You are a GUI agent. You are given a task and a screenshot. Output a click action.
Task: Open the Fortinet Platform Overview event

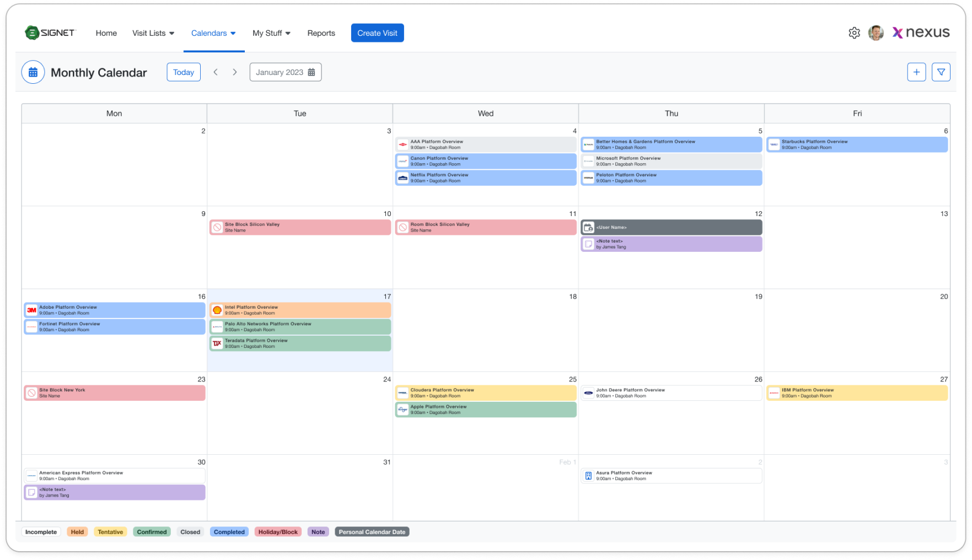pos(115,327)
